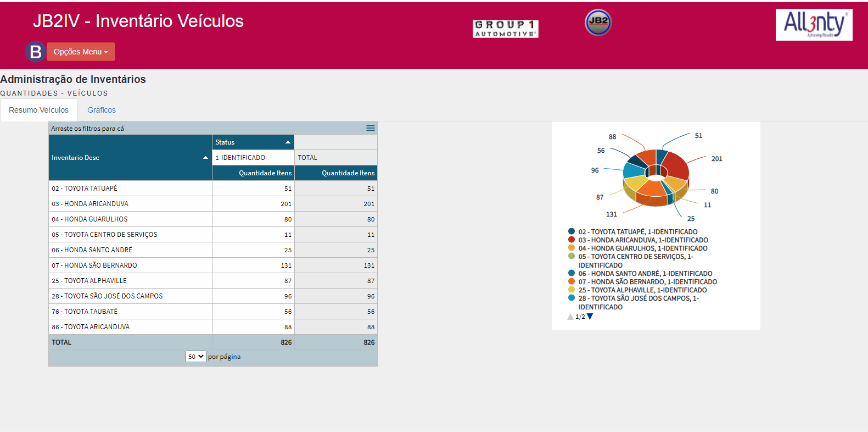The height and width of the screenshot is (432, 868).
Task: Click the round JB2 logo
Action: [x=598, y=23]
